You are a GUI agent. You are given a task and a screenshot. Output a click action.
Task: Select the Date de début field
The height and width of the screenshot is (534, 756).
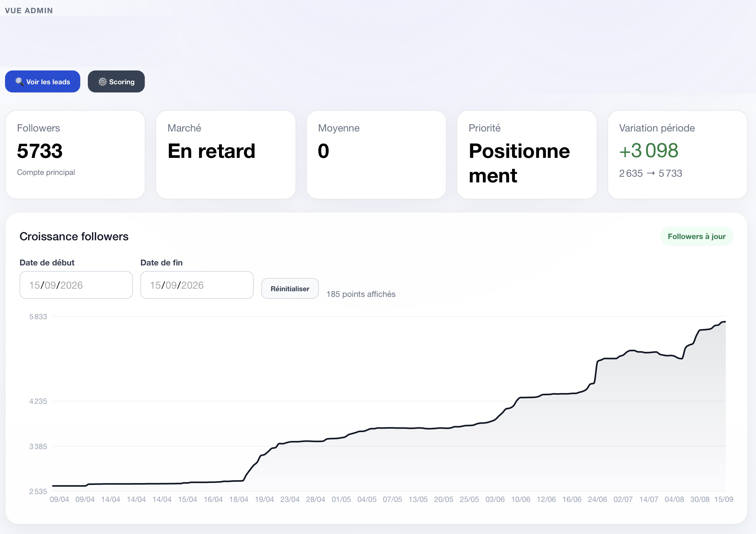click(x=76, y=285)
